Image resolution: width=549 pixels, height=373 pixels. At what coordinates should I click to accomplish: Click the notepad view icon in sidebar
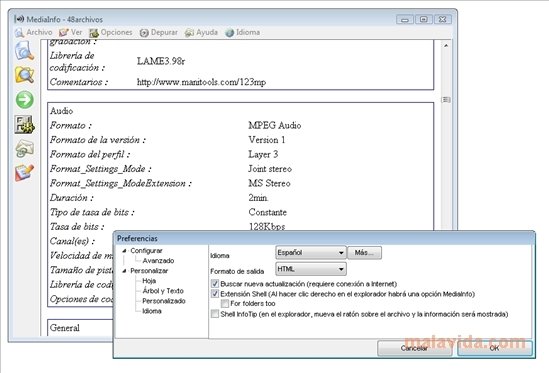click(x=24, y=173)
